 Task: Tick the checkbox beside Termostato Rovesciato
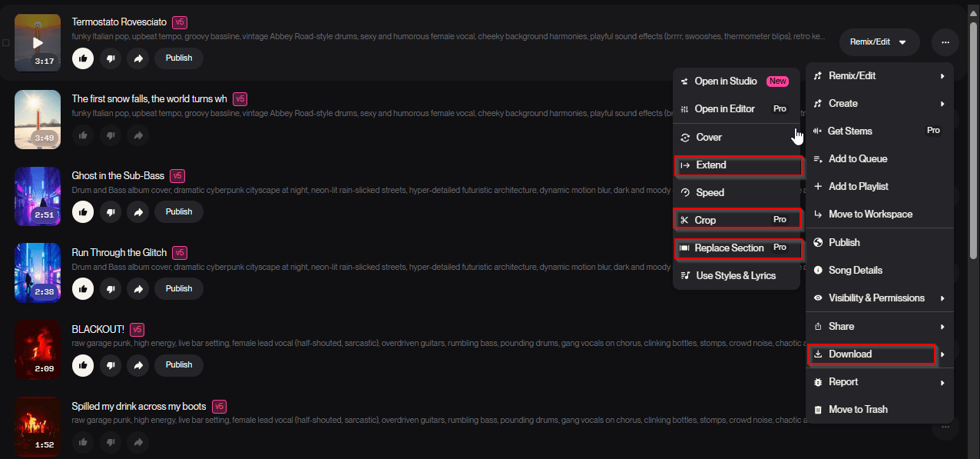coord(6,43)
